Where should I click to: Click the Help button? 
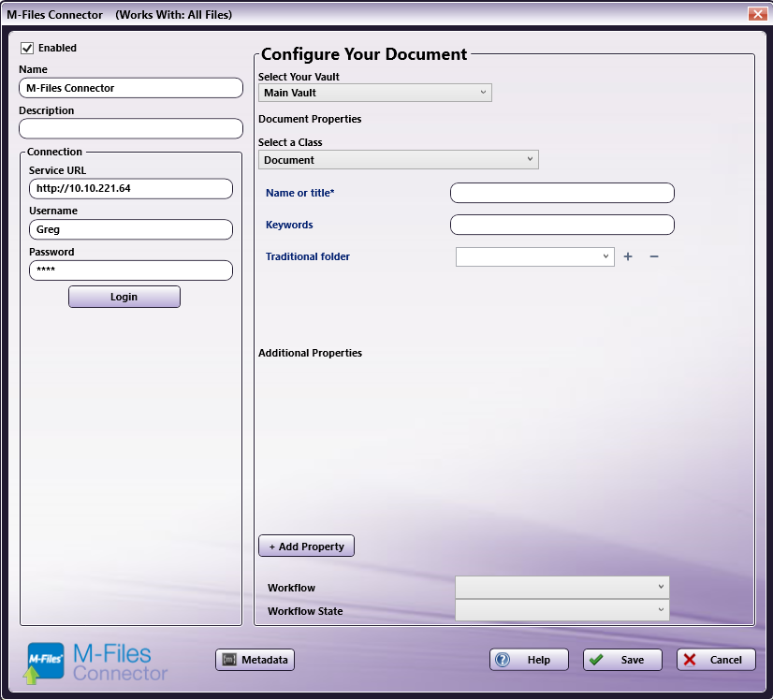pyautogui.click(x=529, y=660)
